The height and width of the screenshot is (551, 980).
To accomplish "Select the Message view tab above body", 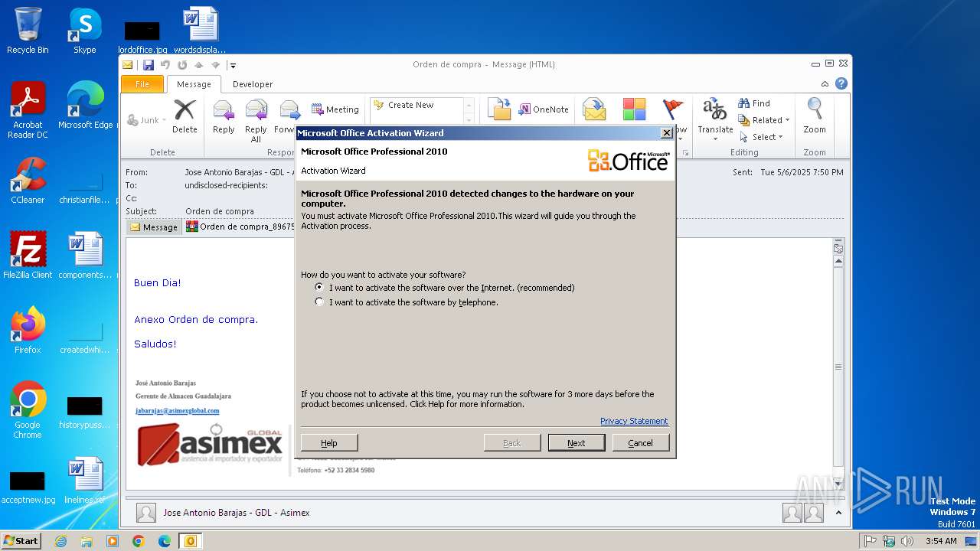I will [154, 227].
